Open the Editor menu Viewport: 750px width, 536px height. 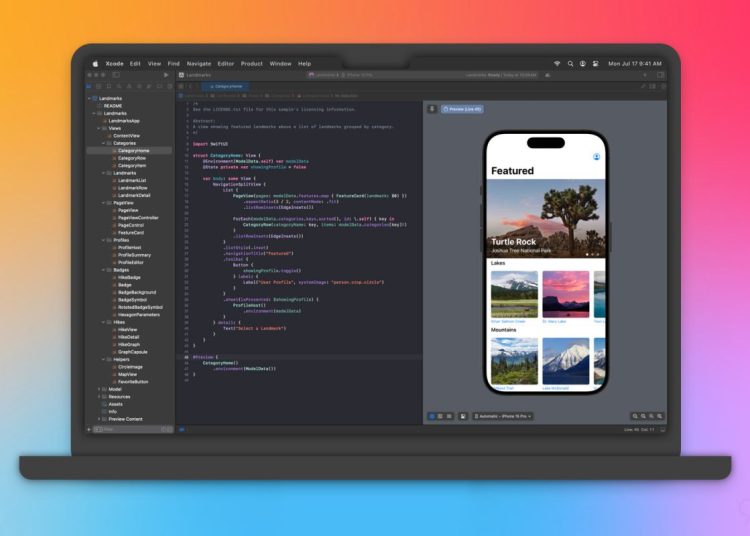pos(225,63)
